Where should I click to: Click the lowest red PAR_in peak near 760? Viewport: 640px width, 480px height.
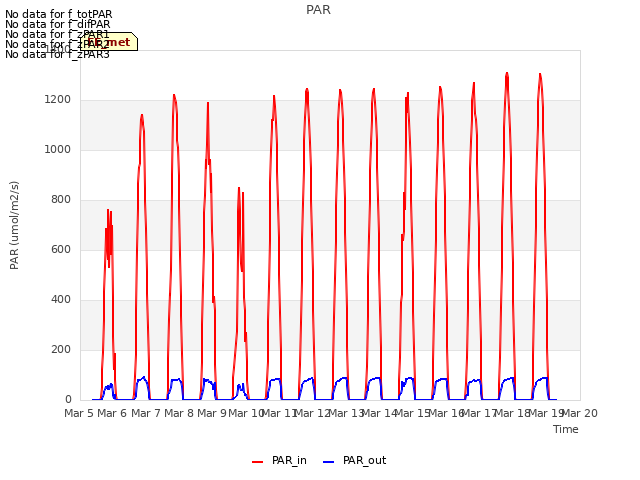pyautogui.click(x=108, y=210)
